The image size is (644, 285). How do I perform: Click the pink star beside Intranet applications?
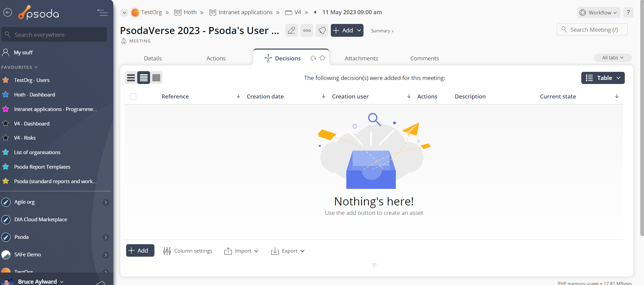point(6,109)
